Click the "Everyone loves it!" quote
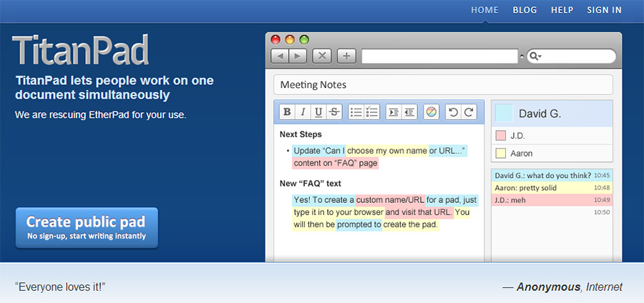Viewport: 644px width, 303px height. 60,287
